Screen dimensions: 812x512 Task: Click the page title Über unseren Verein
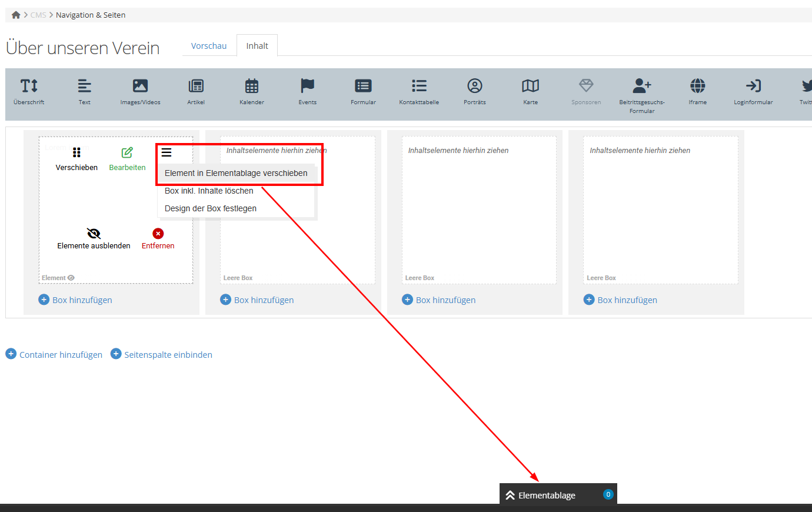click(x=83, y=48)
